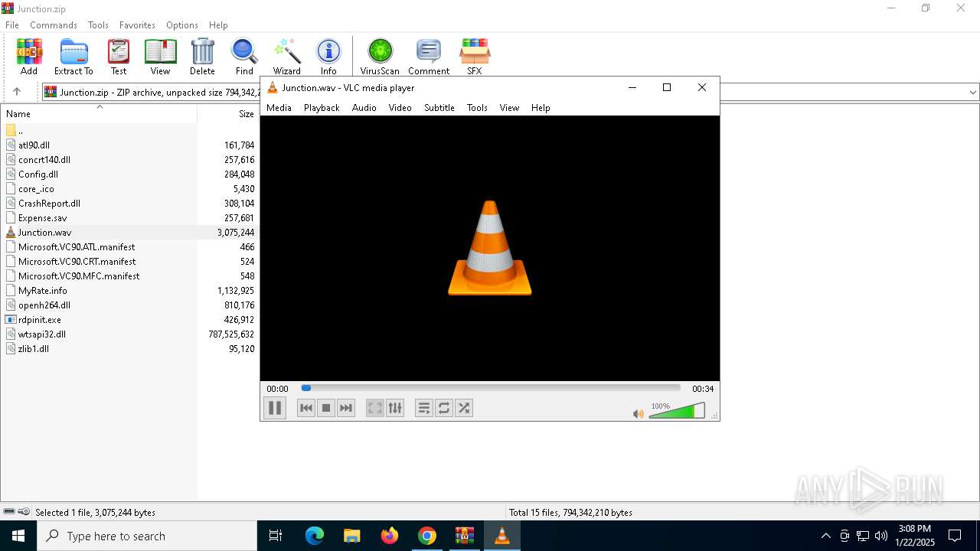Click VLC next track button
The image size is (980, 551).
[x=346, y=408]
